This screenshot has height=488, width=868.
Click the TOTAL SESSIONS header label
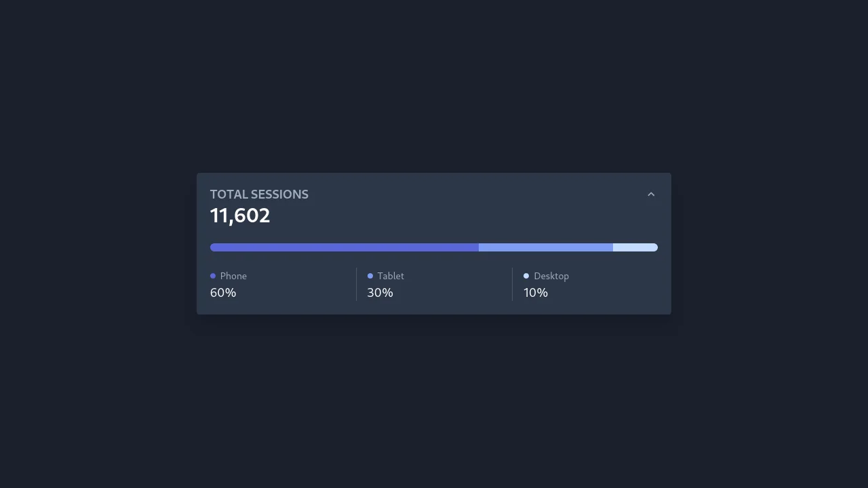259,195
